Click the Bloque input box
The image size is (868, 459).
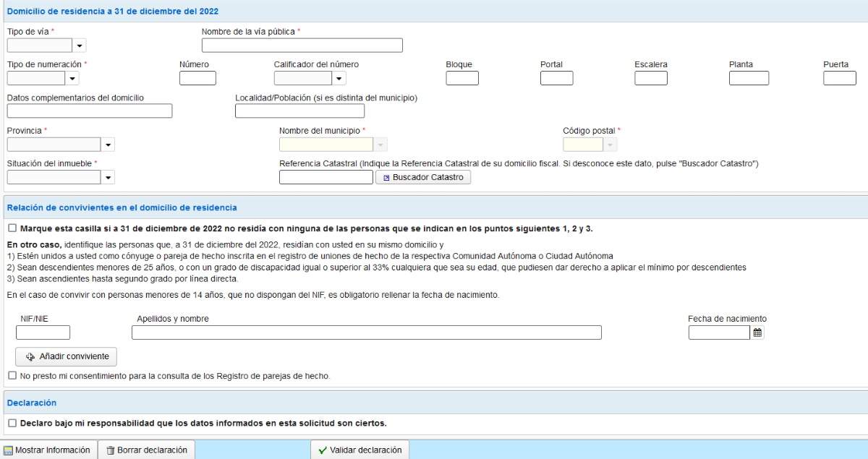pos(462,78)
